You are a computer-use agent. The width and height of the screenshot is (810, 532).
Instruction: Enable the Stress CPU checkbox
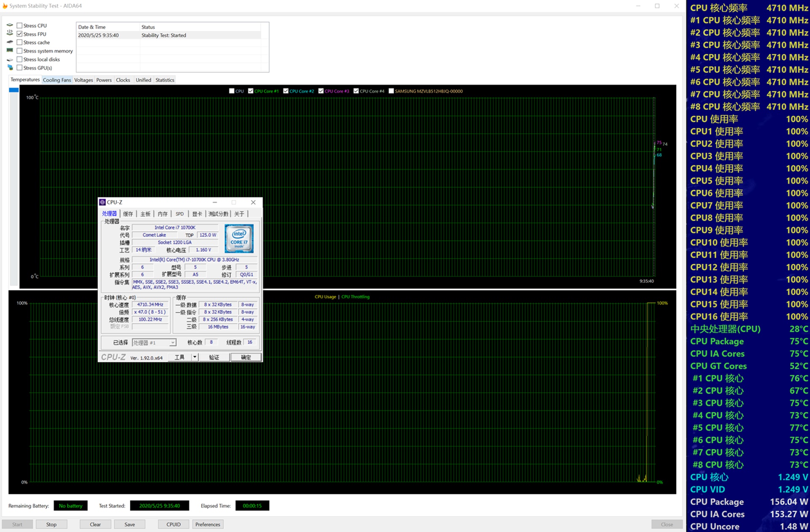click(19, 25)
